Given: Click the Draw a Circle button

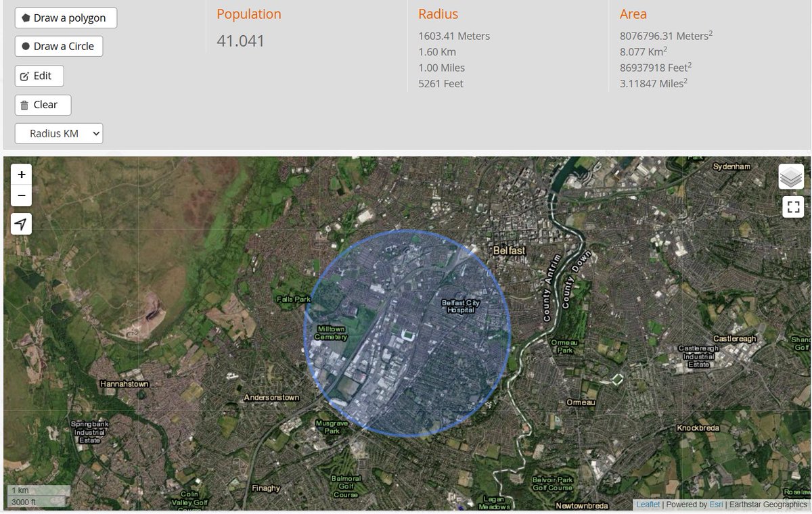Looking at the screenshot, I should tap(59, 47).
